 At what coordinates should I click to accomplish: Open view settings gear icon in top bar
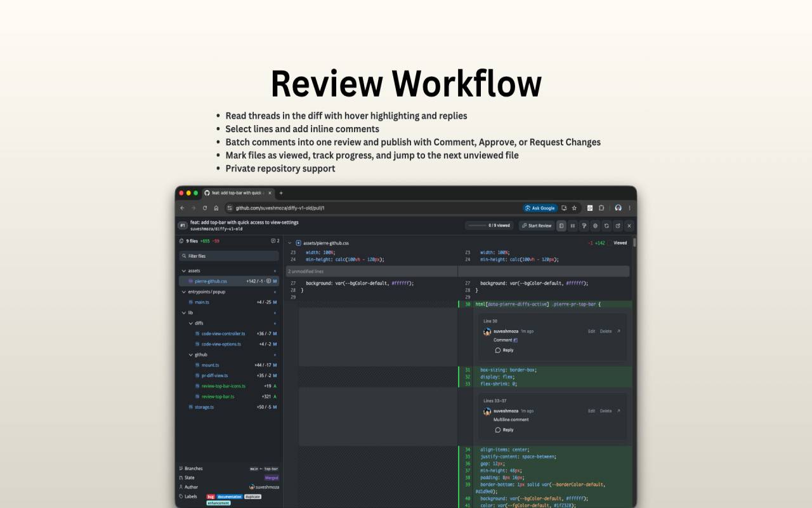point(595,225)
